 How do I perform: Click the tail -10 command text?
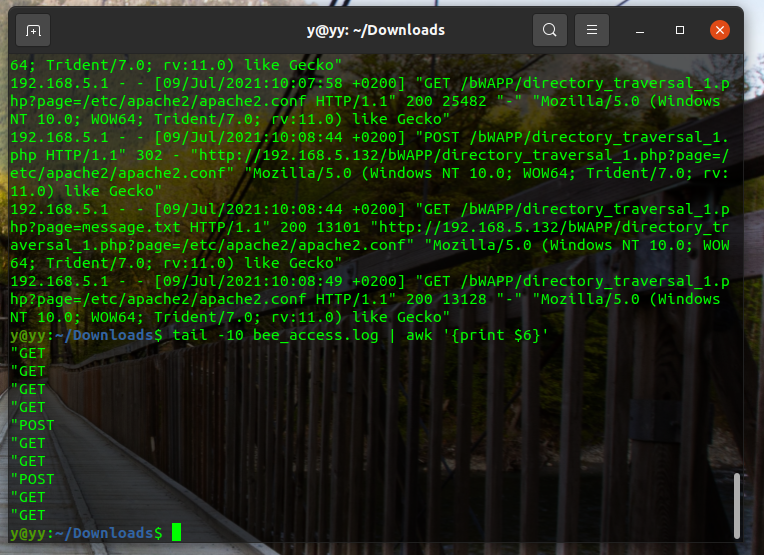pos(208,335)
